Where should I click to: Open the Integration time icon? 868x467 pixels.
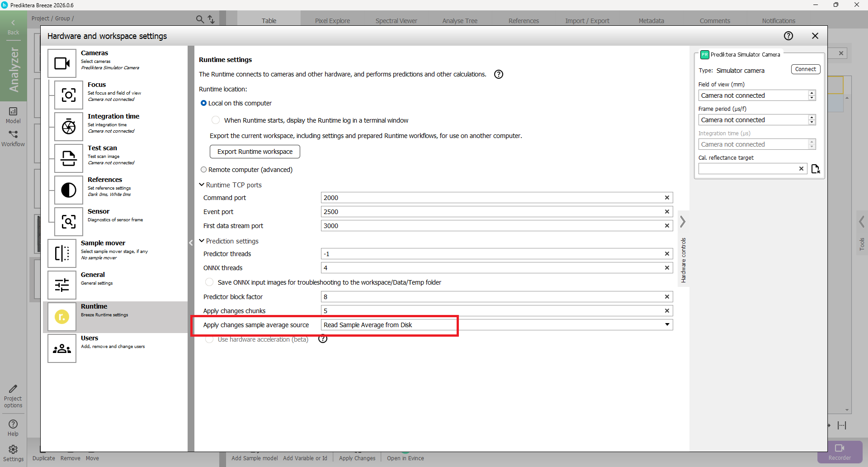[x=69, y=127]
